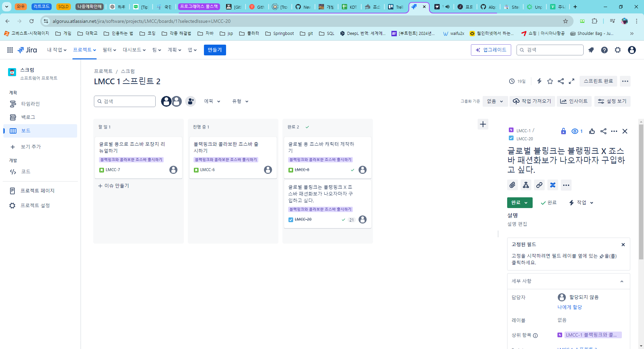Viewport: 644px width, 349px height.
Task: Open the Jira help icon
Action: pyautogui.click(x=604, y=50)
